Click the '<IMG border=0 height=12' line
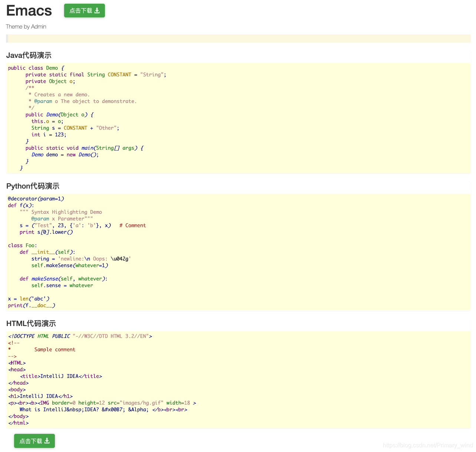The height and width of the screenshot is (452, 476). (102, 403)
